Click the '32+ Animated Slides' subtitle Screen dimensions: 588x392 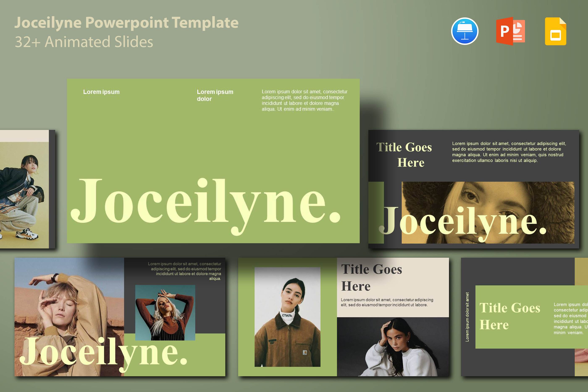(x=84, y=42)
